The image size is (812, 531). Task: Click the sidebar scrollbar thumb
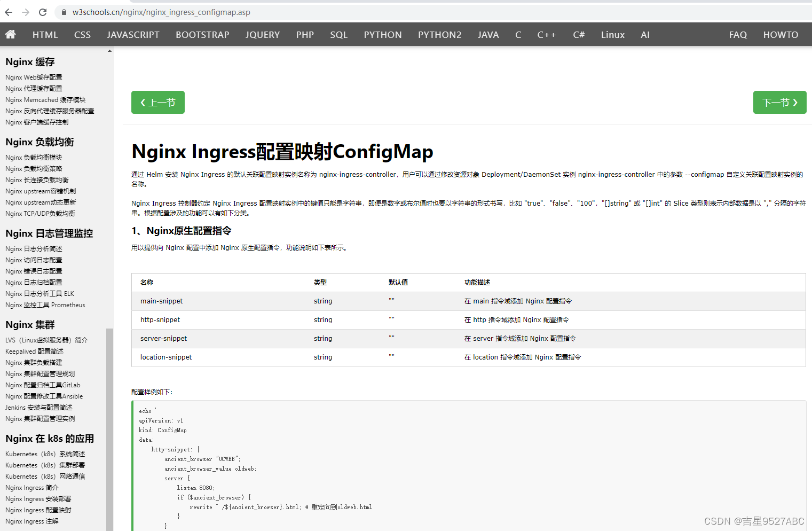click(110, 429)
